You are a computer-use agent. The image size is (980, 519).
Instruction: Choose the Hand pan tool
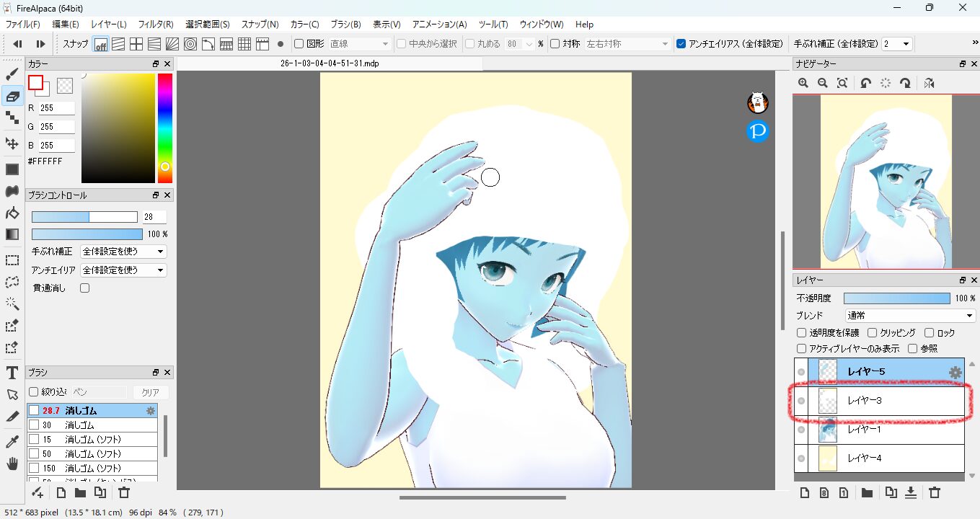pyautogui.click(x=12, y=463)
